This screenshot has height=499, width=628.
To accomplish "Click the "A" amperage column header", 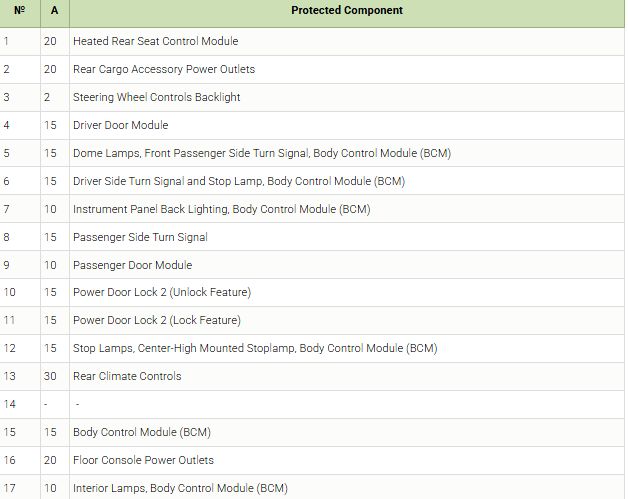I will [55, 11].
